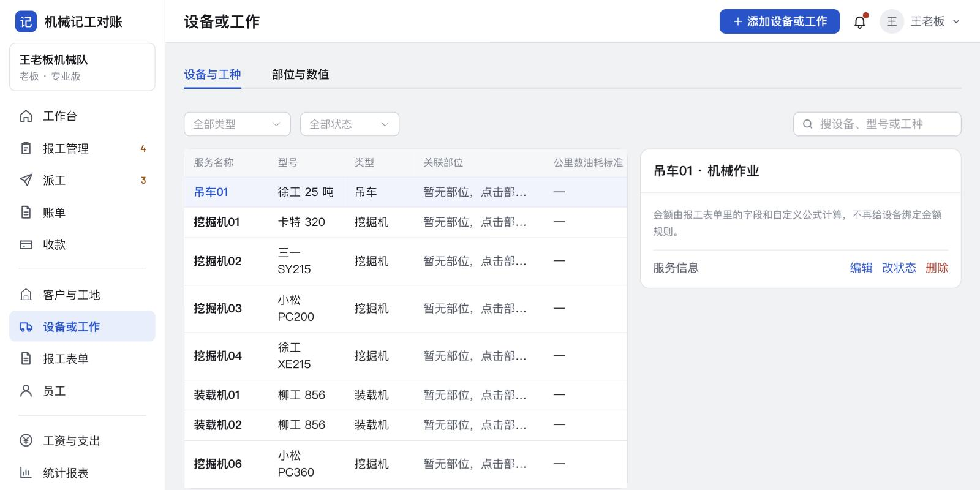Open 收款 card icon
Screen dimensions: 980x490
26,244
